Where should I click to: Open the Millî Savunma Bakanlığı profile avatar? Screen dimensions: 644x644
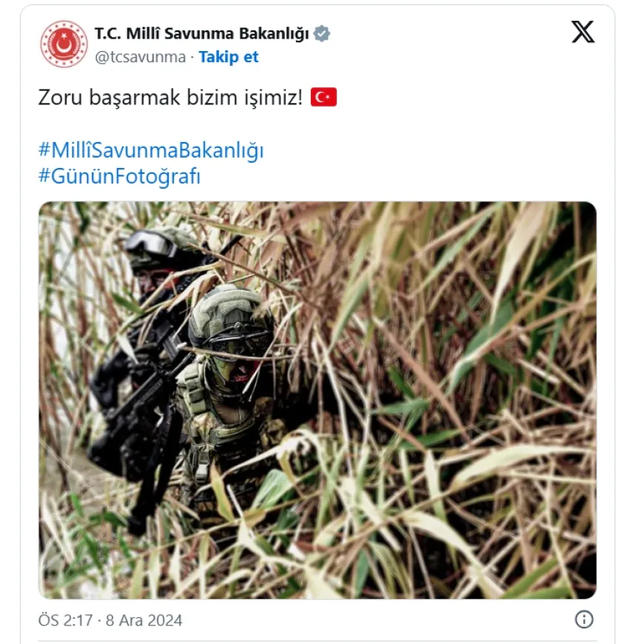tap(64, 44)
